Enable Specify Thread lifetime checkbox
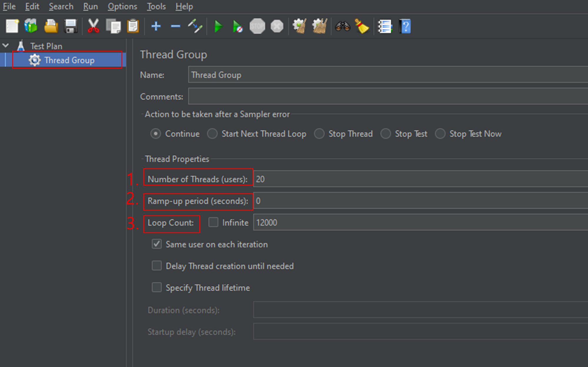The image size is (588, 367). pos(157,287)
